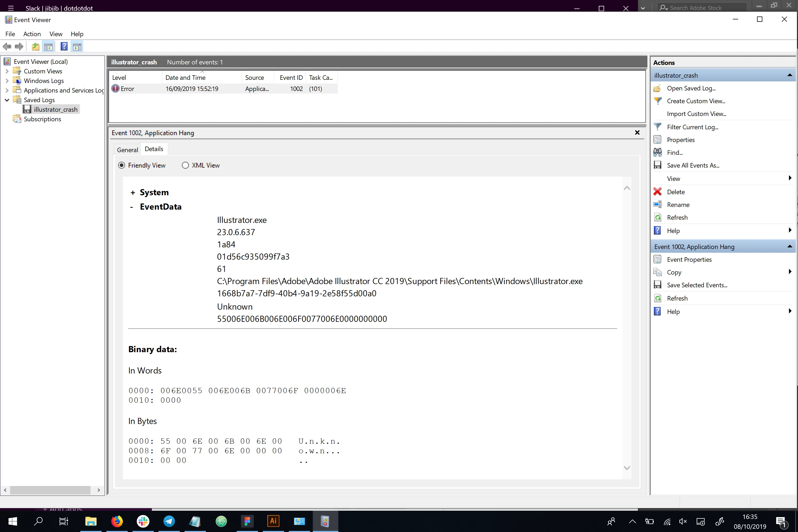Screen dimensions: 798x532
Task: Click Save All Events As floppy icon
Action: [x=658, y=165]
